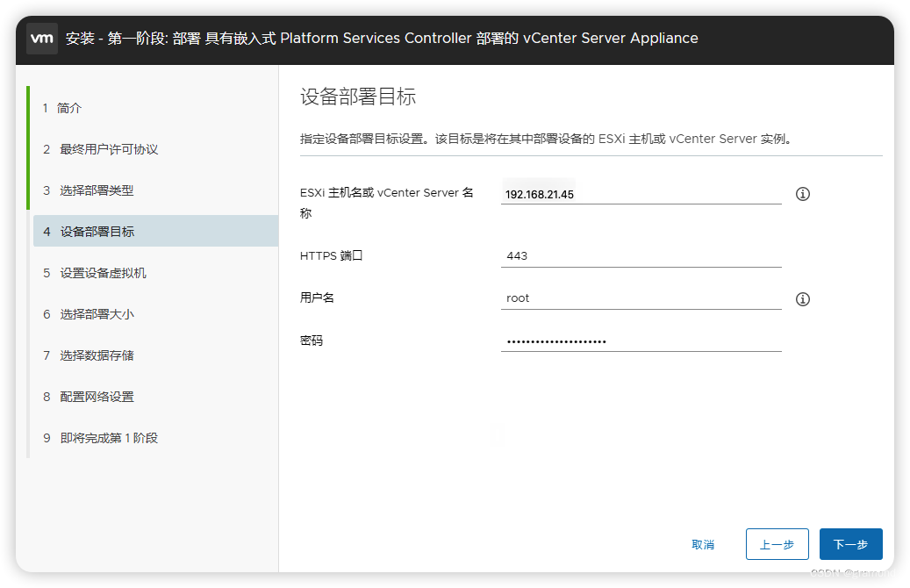Viewport: 910px width, 588px height.
Task: Click the HTTPS 端口 field showing 443
Action: [641, 256]
